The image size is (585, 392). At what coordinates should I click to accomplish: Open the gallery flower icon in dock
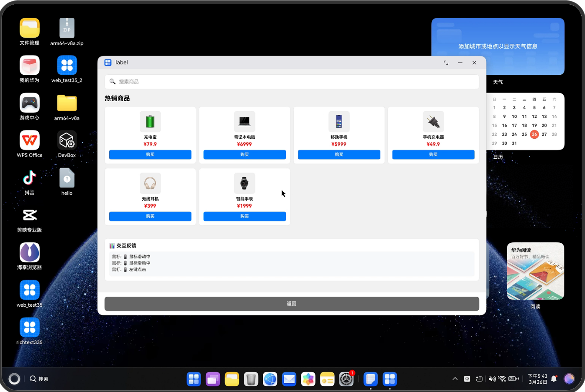[x=308, y=379]
